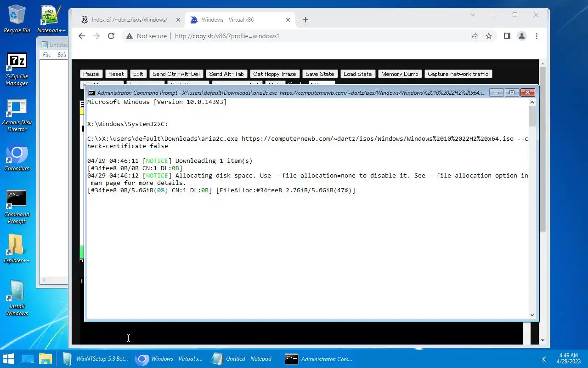Viewport: 588px width, 368px height.
Task: Open the browser profile avatar
Action: pos(522,36)
